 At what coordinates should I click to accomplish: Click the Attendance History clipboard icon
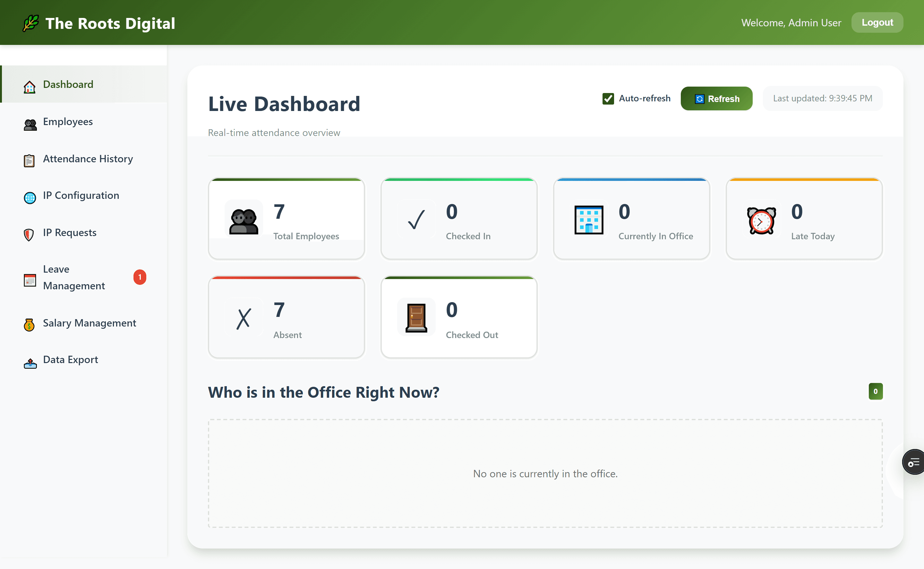point(29,161)
